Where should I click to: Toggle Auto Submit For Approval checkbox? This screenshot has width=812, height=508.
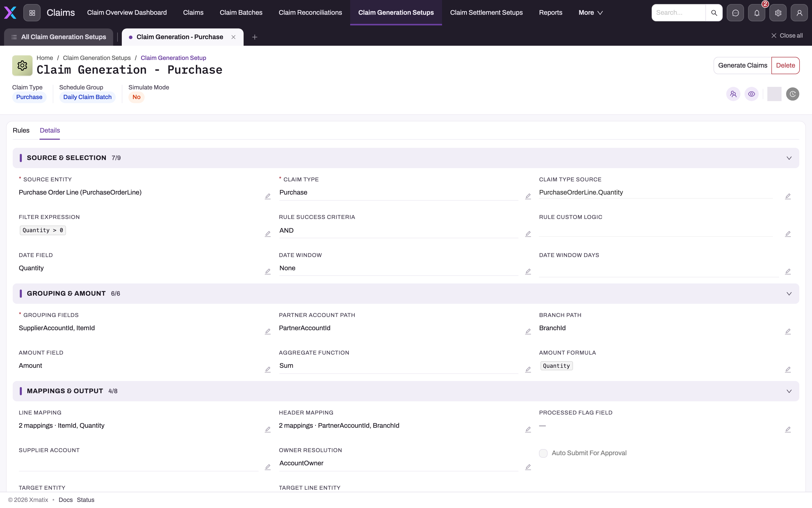(x=543, y=453)
